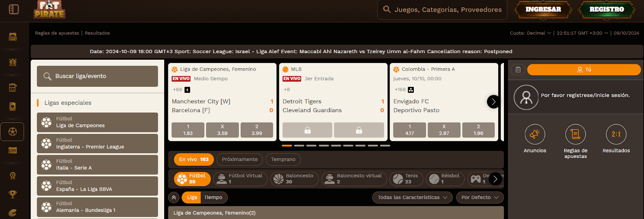Open Fútbol Liga de Campeones league
Screen dimensions: 644x219
click(97, 122)
